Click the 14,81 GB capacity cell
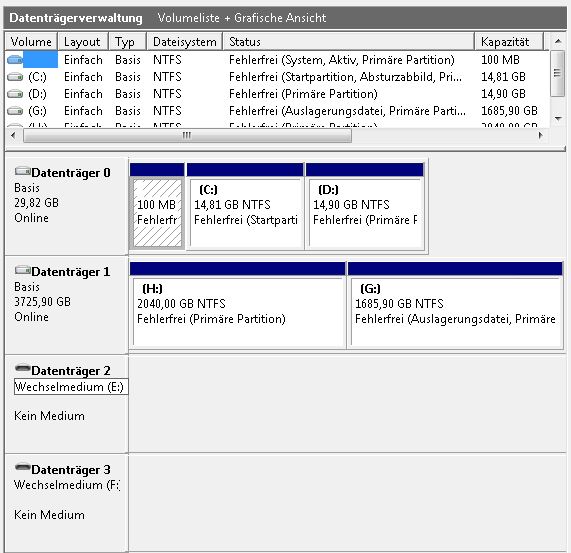Viewport: 571px width, 553px height. [504, 77]
